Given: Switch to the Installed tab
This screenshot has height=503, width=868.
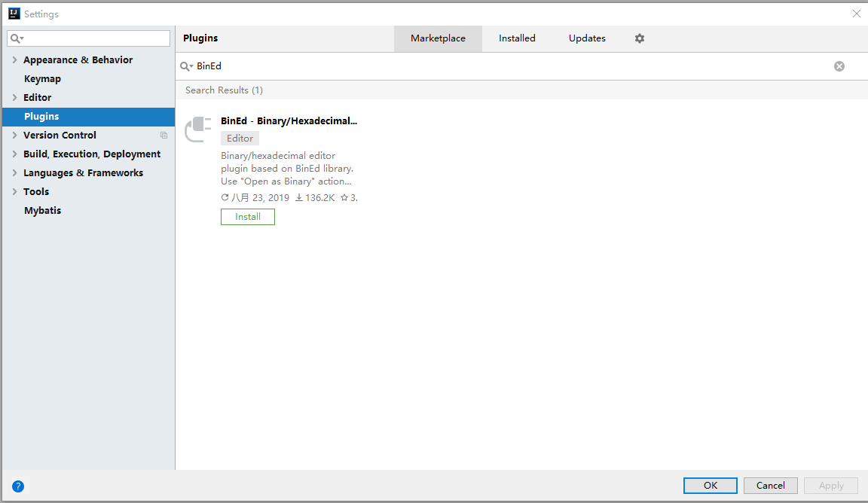Looking at the screenshot, I should click(517, 38).
